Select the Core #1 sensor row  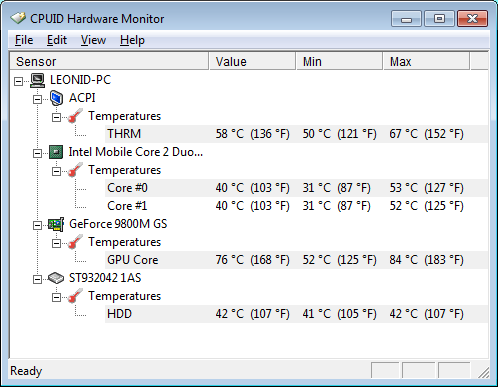coord(297,206)
